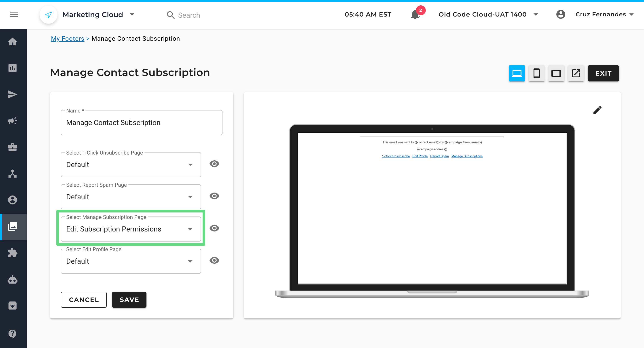Open Select Manage Subscription Page dropdown
Image resolution: width=644 pixels, height=348 pixels.
coord(131,229)
